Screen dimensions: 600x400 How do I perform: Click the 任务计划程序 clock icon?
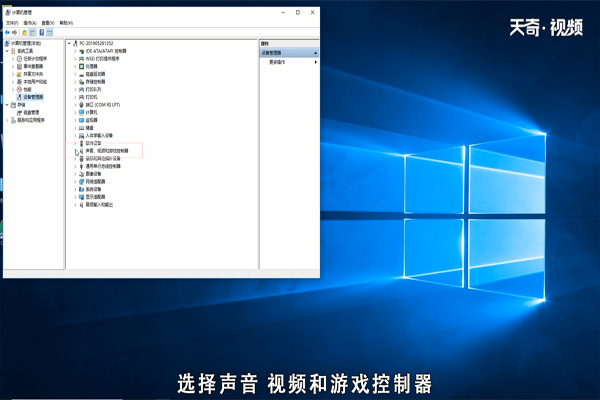coord(20,59)
